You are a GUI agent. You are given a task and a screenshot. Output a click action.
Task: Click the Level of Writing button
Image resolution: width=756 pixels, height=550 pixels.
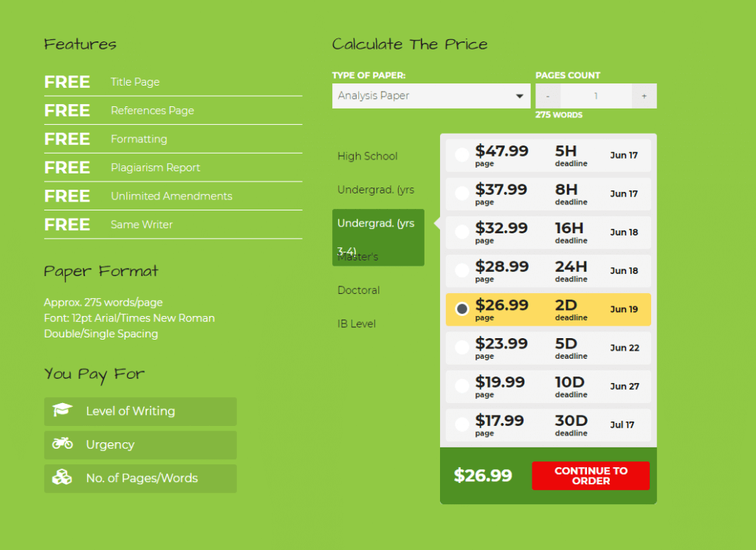click(x=140, y=411)
